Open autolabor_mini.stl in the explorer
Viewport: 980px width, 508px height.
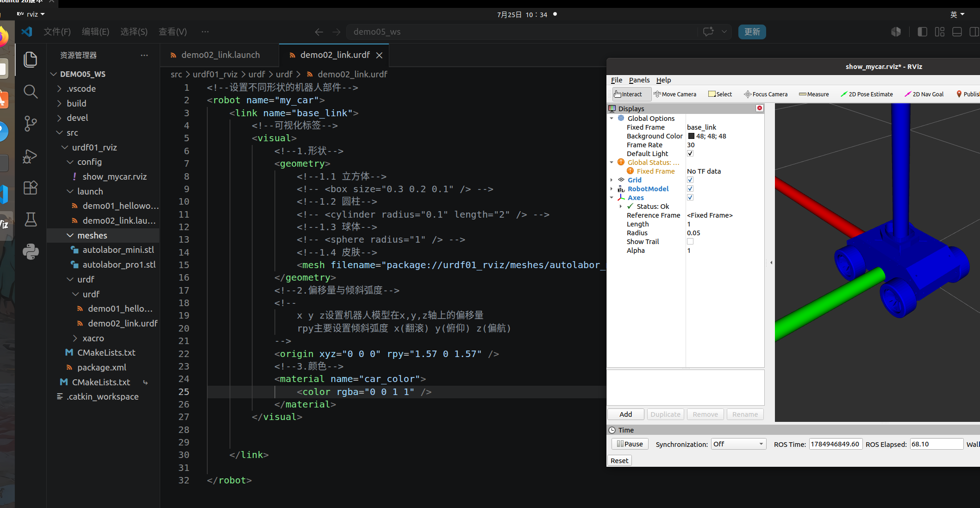tap(118, 250)
